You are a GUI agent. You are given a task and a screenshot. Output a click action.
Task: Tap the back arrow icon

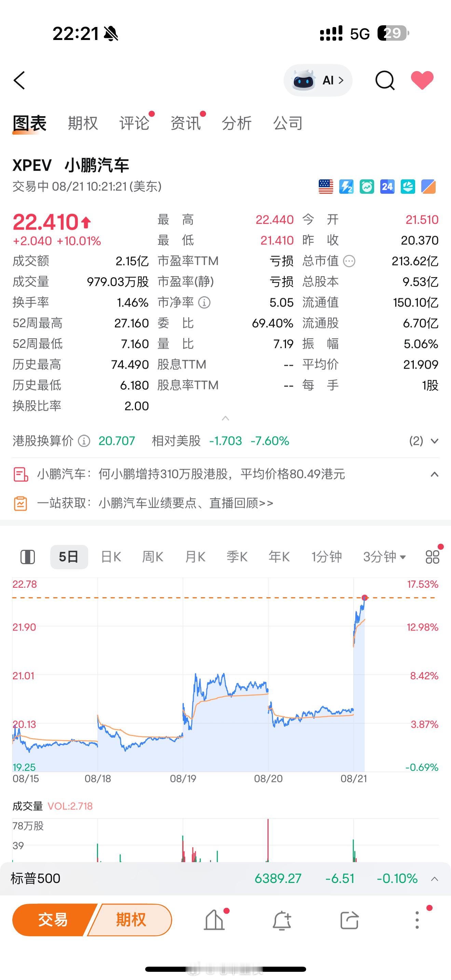(19, 80)
